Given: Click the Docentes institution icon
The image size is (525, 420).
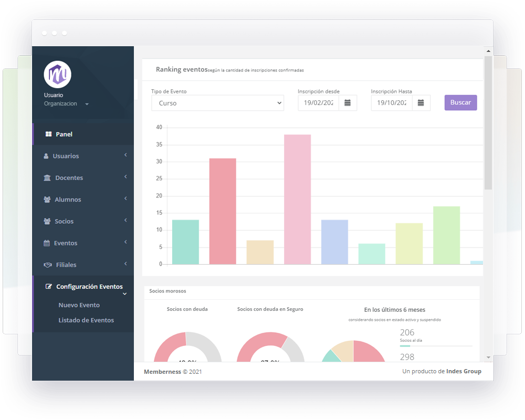Looking at the screenshot, I should [x=47, y=178].
